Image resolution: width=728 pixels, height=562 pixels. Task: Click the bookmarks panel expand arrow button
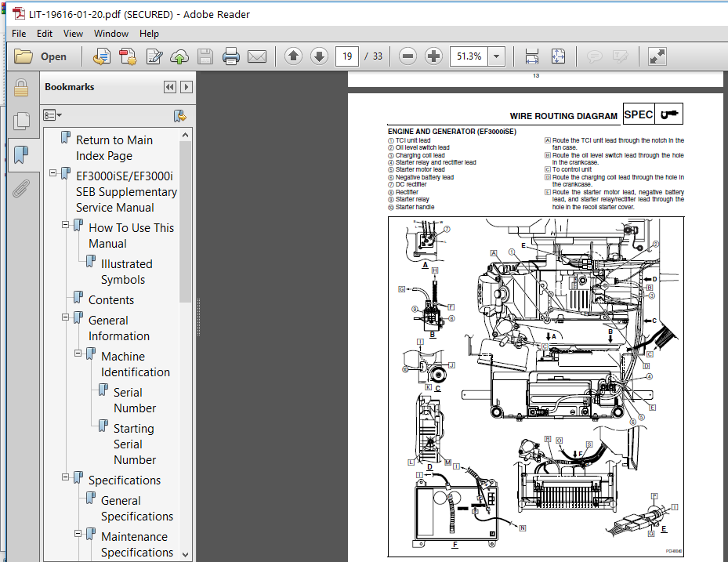(187, 87)
